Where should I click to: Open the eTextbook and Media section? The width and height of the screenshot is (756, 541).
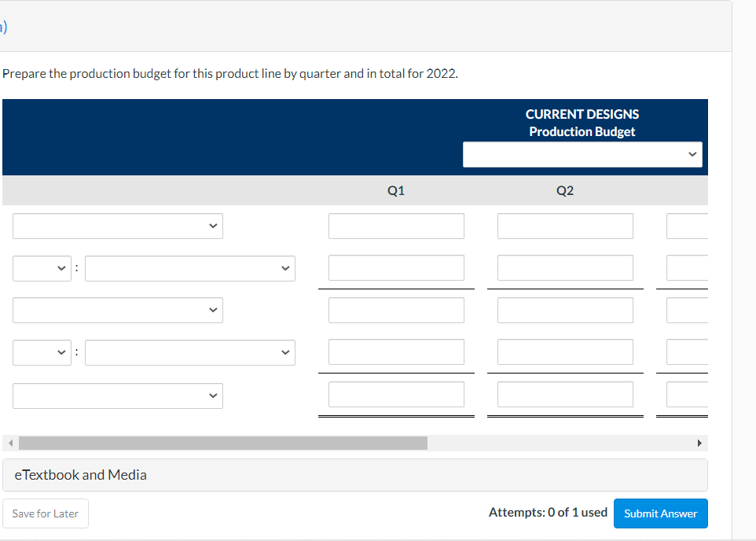point(80,474)
